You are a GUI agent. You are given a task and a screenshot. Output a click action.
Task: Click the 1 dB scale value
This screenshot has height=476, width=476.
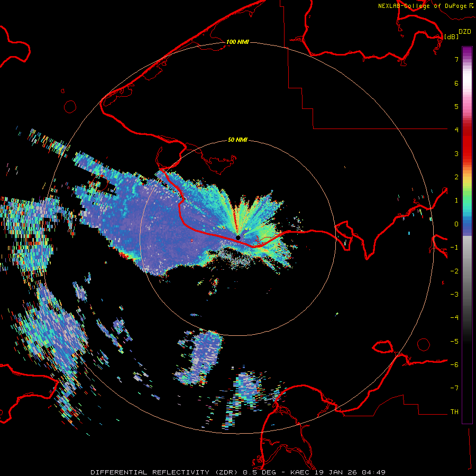(x=456, y=200)
